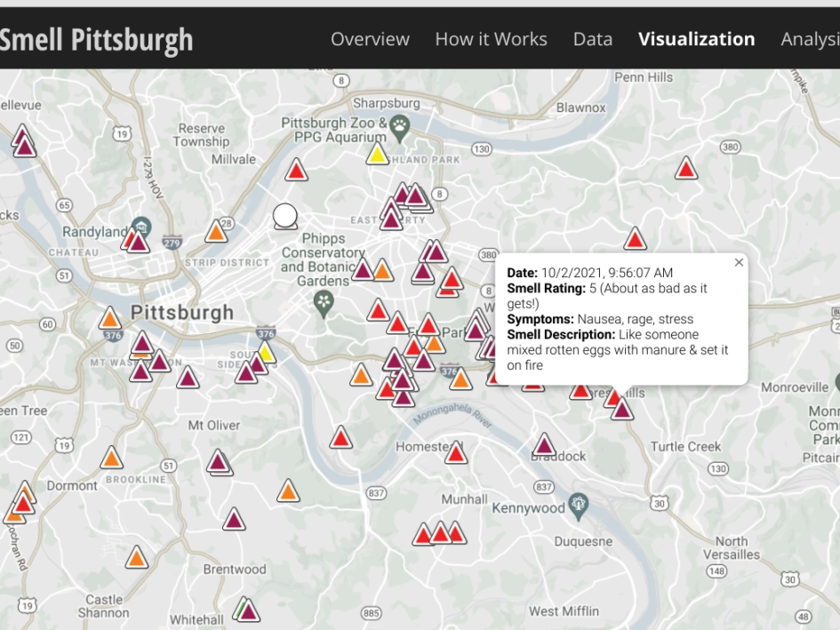Click the purple triangle above Brentwood
This screenshot has width=840, height=630.
pyautogui.click(x=234, y=519)
